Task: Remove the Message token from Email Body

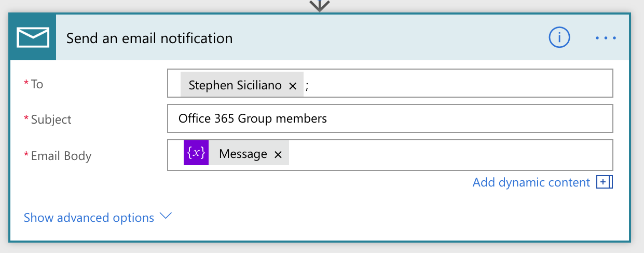Action: 278,154
